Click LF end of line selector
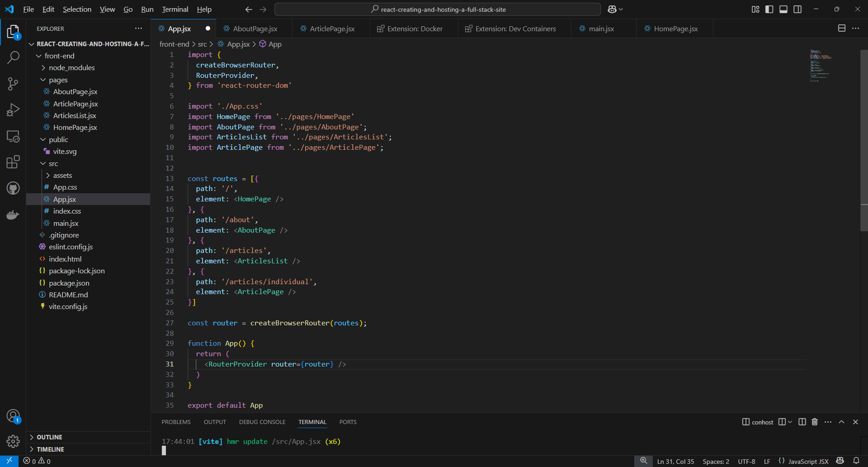868x467 pixels. coord(767,461)
